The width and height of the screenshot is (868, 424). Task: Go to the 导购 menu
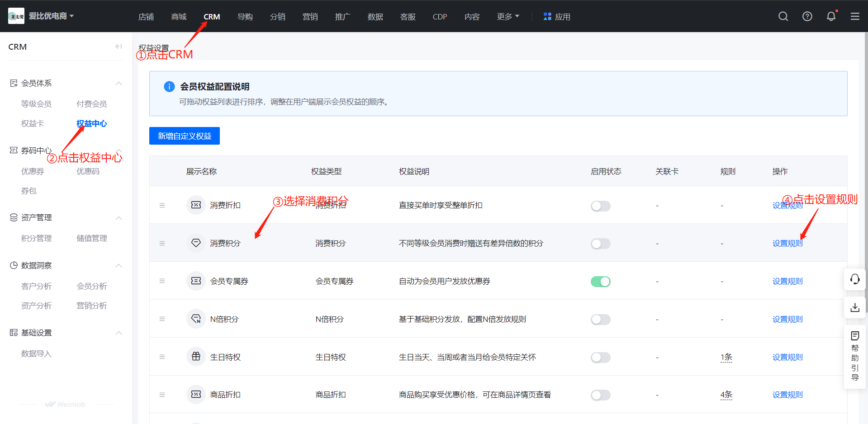coord(245,17)
